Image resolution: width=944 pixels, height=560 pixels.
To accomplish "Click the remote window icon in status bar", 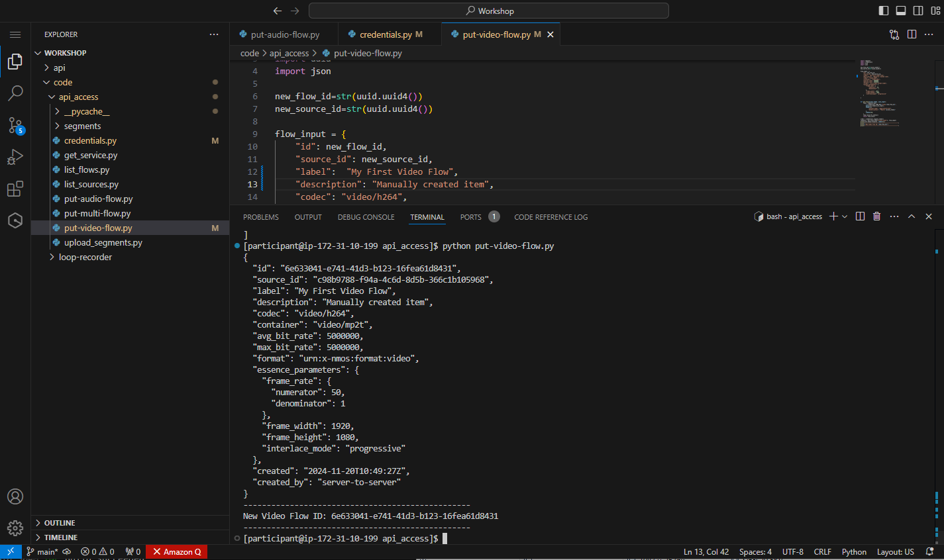I will (11, 552).
